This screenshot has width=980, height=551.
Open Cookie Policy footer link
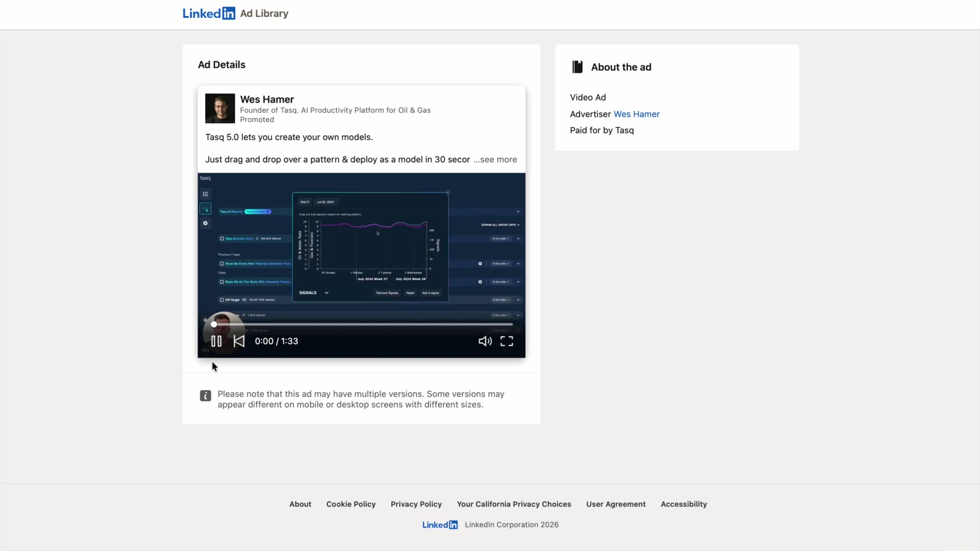tap(351, 504)
